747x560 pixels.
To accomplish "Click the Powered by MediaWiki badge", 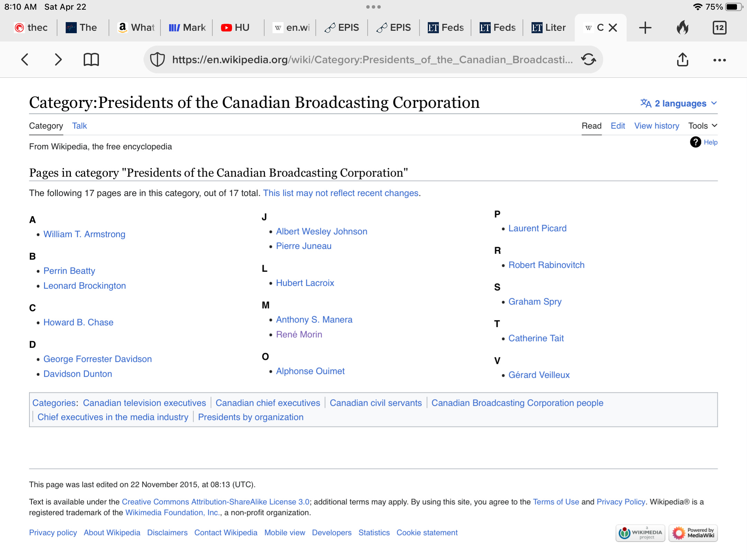I will (x=693, y=533).
